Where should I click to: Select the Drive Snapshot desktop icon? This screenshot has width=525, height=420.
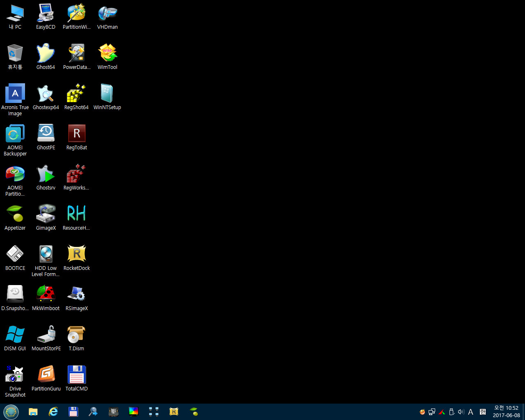15,381
